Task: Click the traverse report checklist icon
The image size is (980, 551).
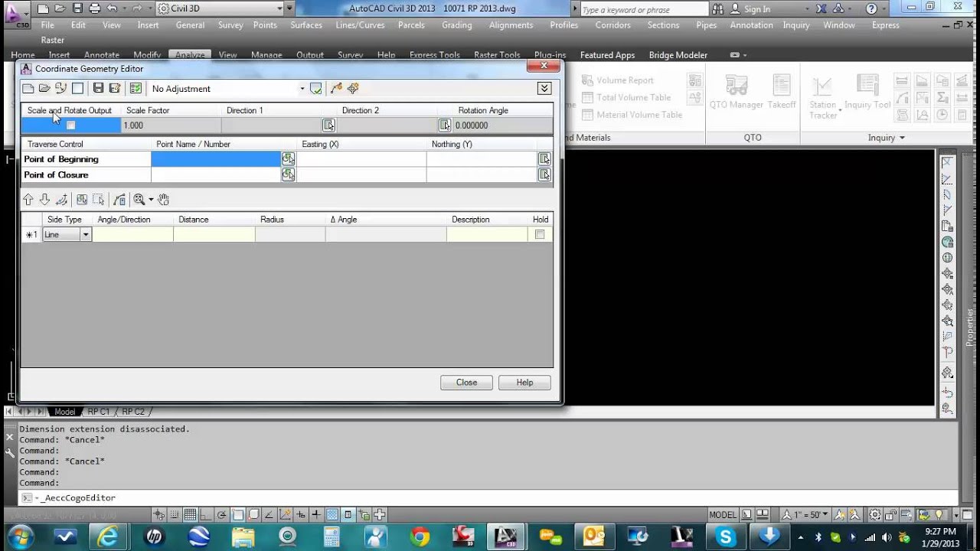Action: 136,89
